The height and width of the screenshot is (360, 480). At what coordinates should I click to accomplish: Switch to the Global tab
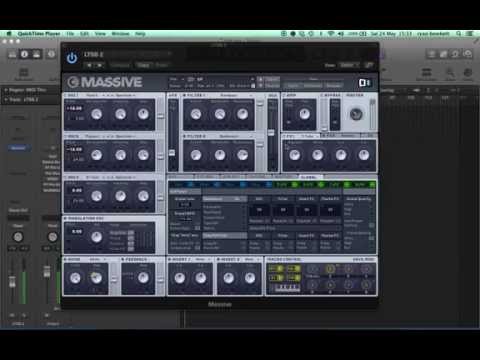point(310,177)
